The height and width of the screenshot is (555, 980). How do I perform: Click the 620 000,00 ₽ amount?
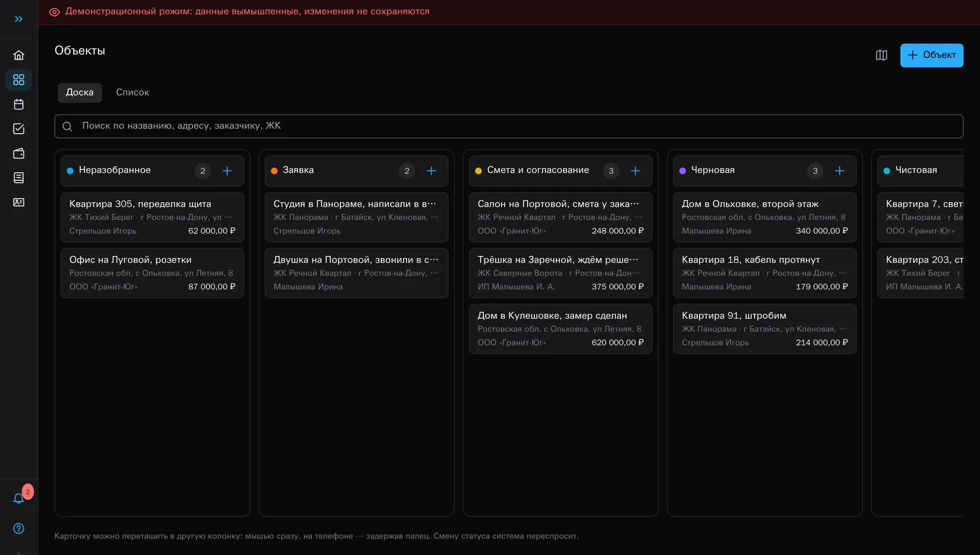(x=617, y=343)
